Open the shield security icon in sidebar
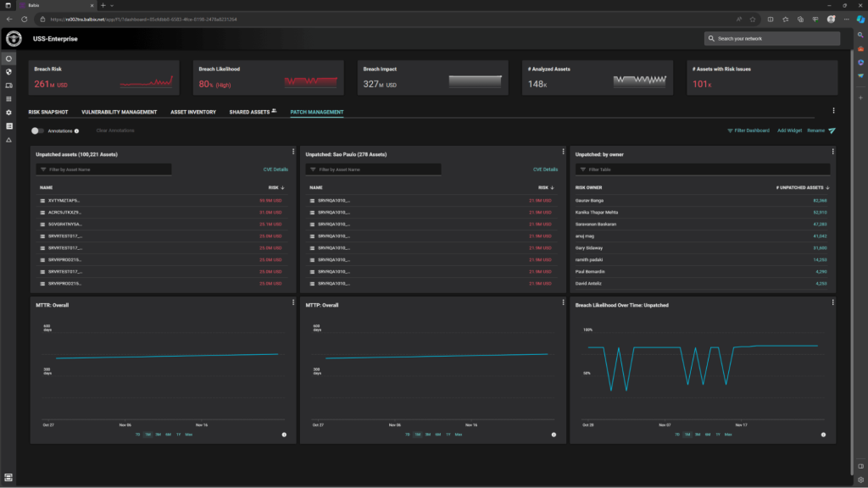The height and width of the screenshot is (488, 868). (x=8, y=72)
